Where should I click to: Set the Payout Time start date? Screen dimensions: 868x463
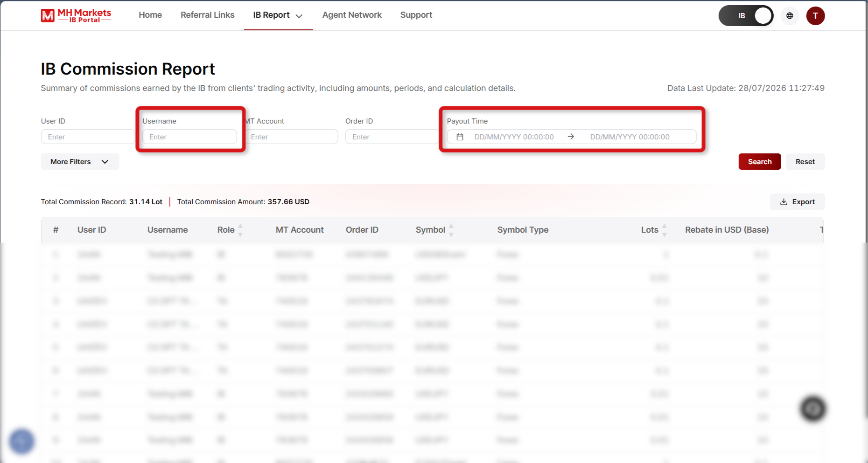point(514,137)
